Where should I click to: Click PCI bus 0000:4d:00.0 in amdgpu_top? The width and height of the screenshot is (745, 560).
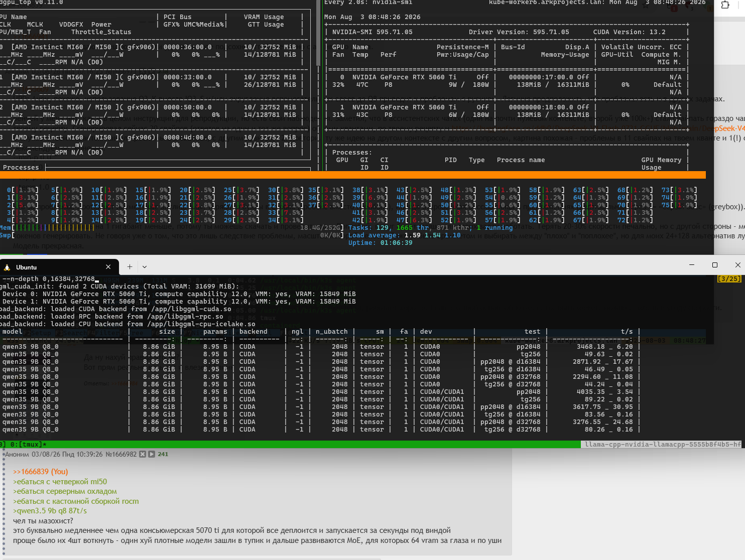[x=187, y=137]
